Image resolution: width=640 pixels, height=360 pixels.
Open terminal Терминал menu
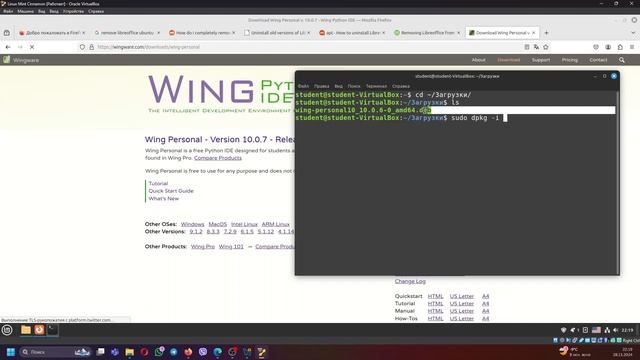coord(376,86)
